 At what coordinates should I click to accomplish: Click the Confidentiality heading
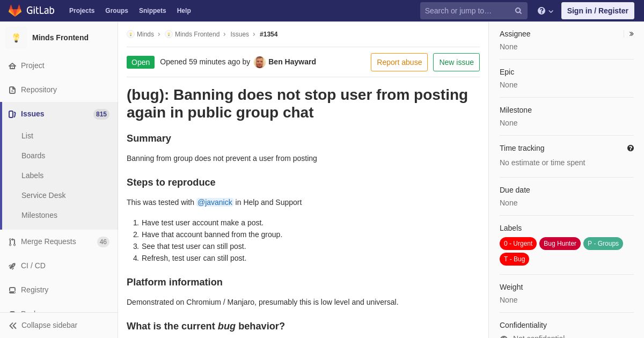[x=523, y=325]
